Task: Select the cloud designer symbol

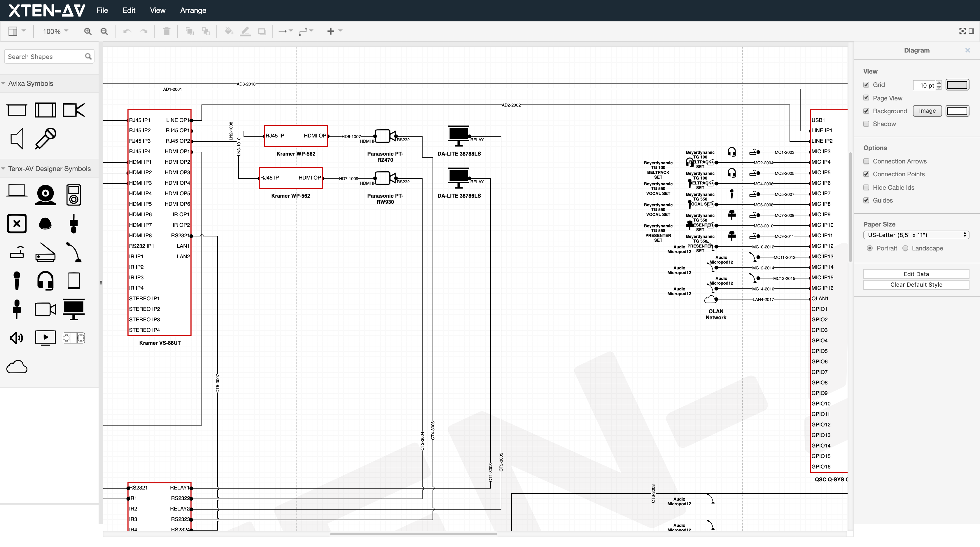Action: [17, 367]
